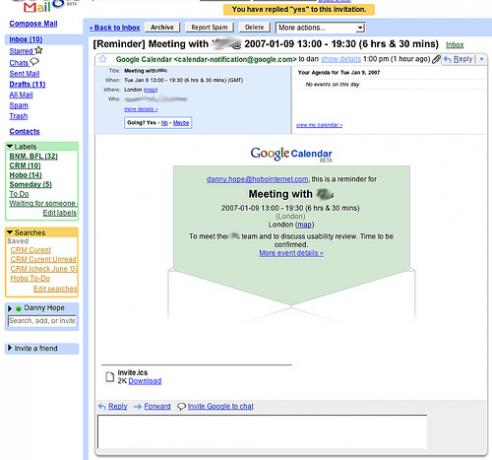Collapse the Labels section
Viewport: 492px width, 460px height.
10,146
